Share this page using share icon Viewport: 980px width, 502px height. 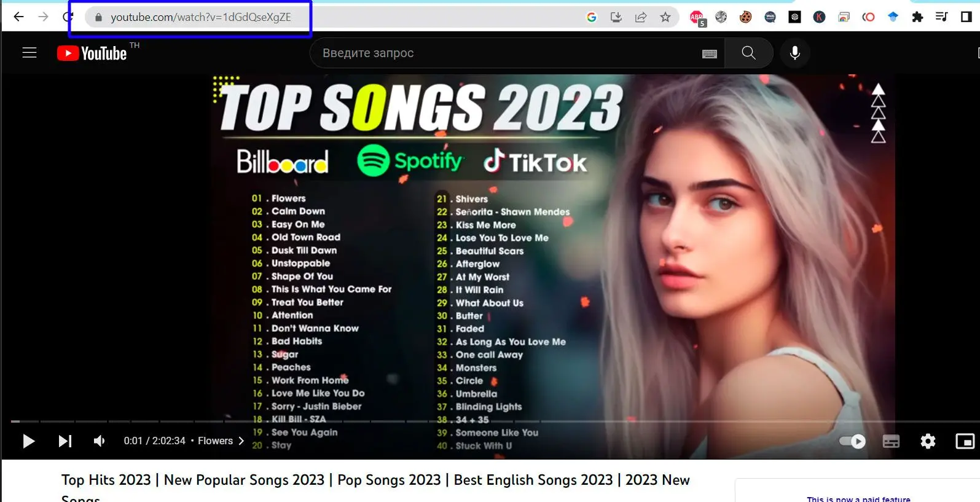click(641, 17)
